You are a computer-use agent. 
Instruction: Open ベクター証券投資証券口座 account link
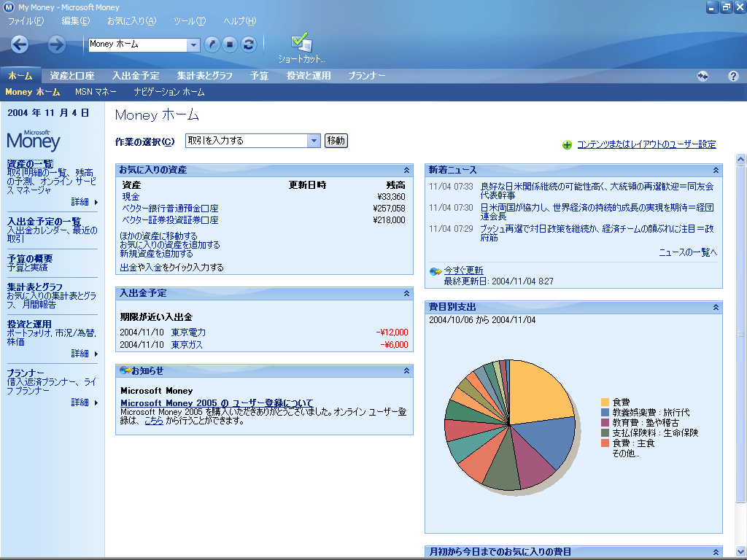[x=170, y=220]
